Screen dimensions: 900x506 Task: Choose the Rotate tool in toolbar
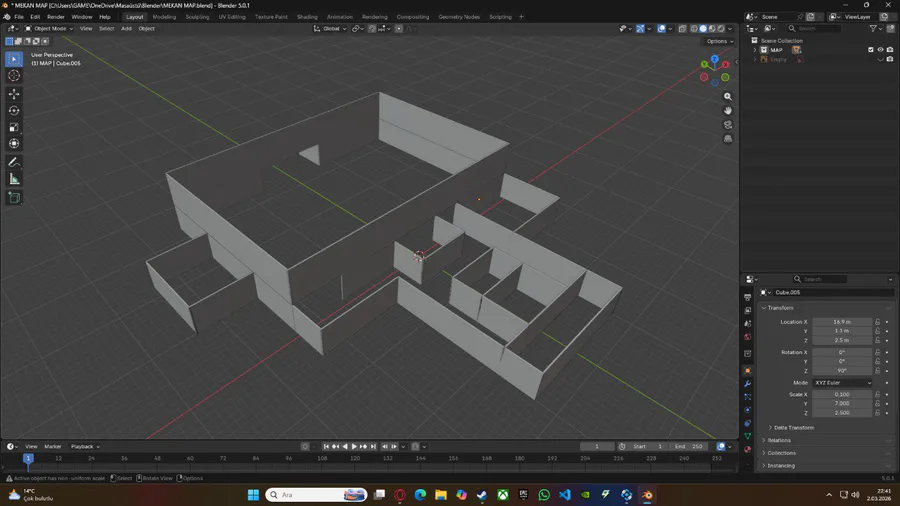[x=14, y=111]
